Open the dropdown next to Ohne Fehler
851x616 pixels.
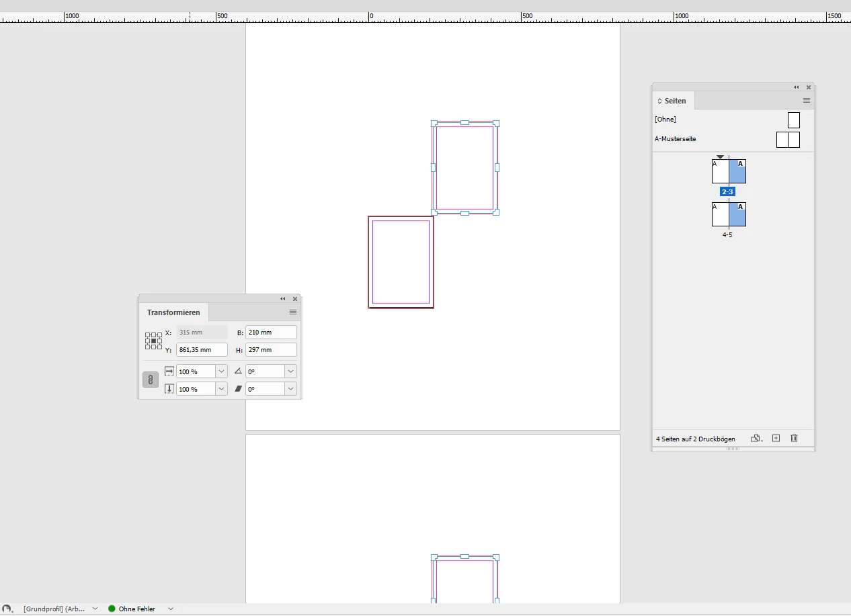(x=171, y=609)
